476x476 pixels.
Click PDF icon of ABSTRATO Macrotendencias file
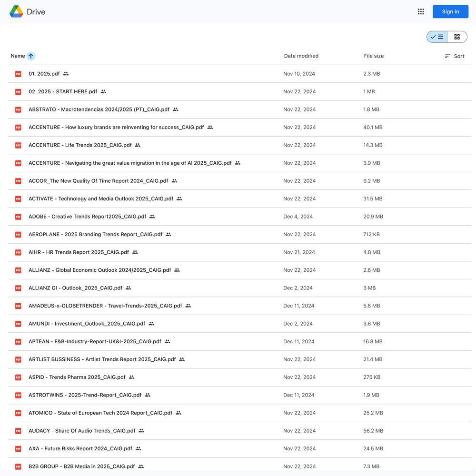18,109
